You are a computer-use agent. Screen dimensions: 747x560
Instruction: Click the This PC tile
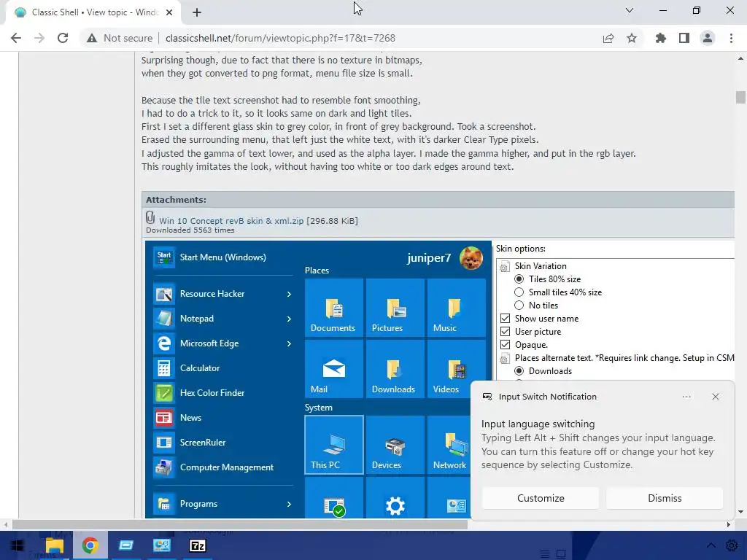(x=333, y=445)
